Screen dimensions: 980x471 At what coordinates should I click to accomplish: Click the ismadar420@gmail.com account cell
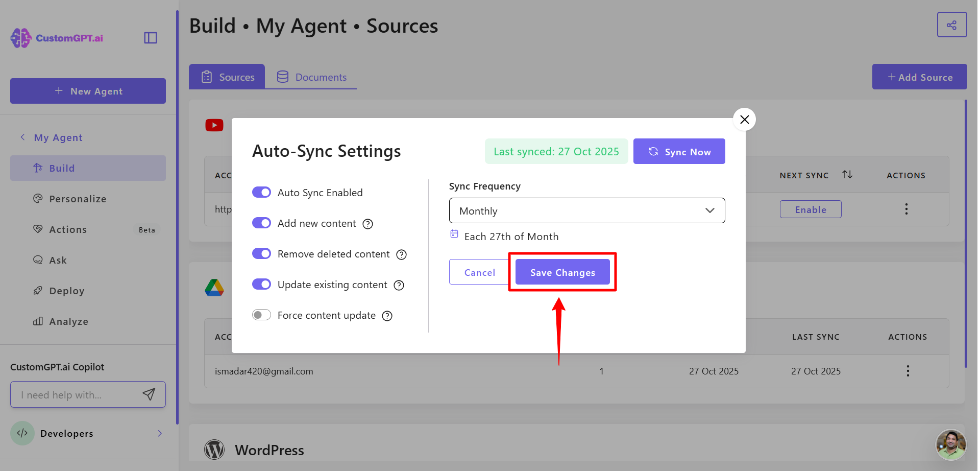264,371
